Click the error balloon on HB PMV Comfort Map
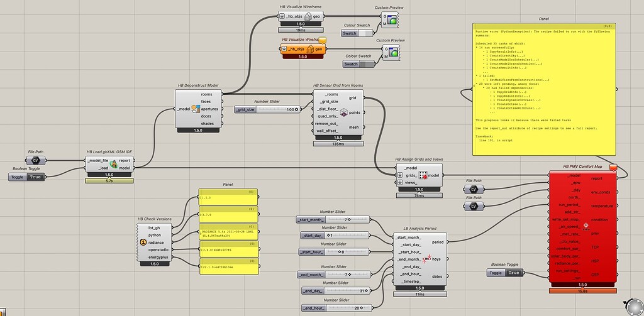Viewport: 644px width, 316px height. (614, 168)
